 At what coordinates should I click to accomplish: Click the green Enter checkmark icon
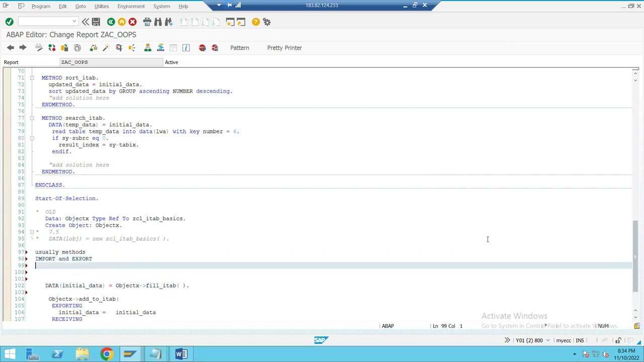click(x=9, y=22)
